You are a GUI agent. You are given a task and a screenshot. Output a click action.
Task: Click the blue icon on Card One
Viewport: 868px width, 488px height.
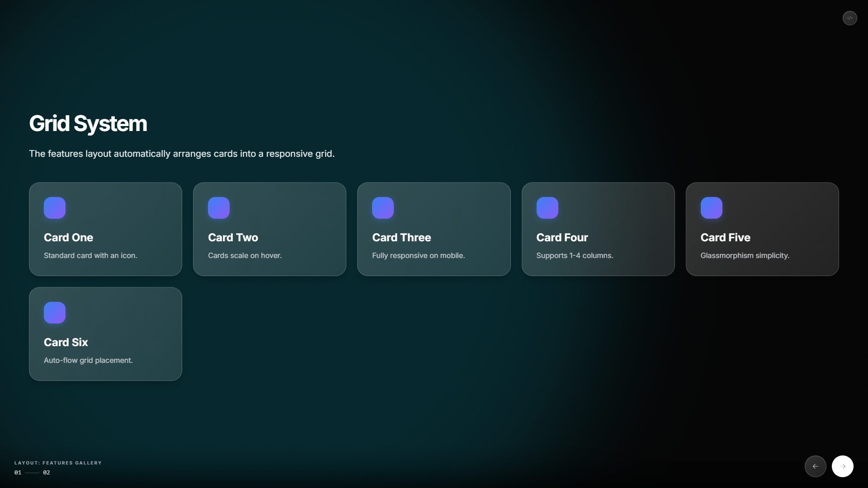tap(54, 208)
